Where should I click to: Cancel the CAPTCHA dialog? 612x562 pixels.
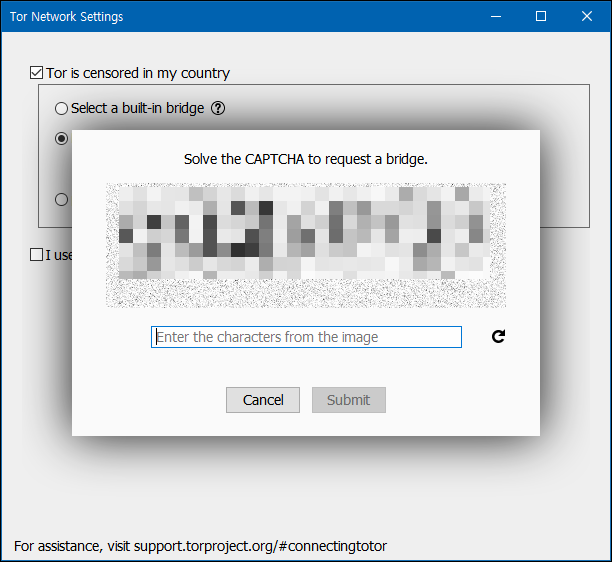(263, 400)
